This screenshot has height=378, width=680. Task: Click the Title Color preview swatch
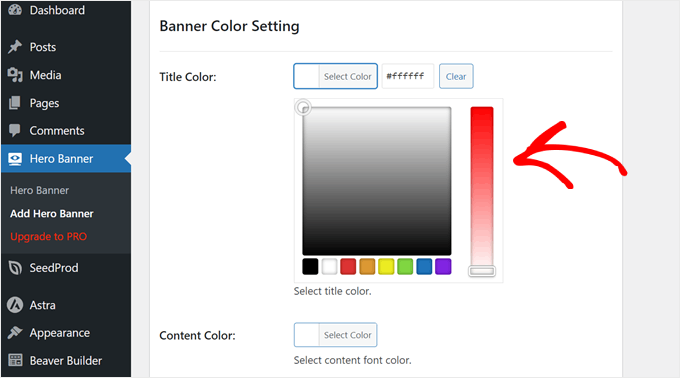[307, 76]
